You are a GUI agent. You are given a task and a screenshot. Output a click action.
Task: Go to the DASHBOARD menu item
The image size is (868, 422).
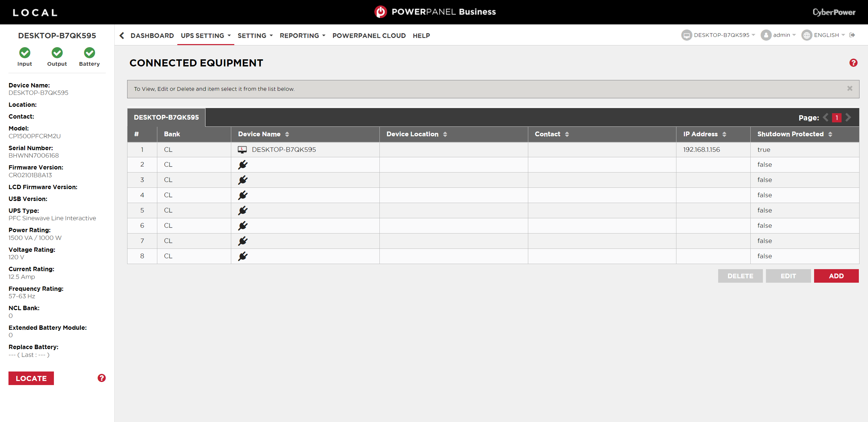tap(152, 36)
